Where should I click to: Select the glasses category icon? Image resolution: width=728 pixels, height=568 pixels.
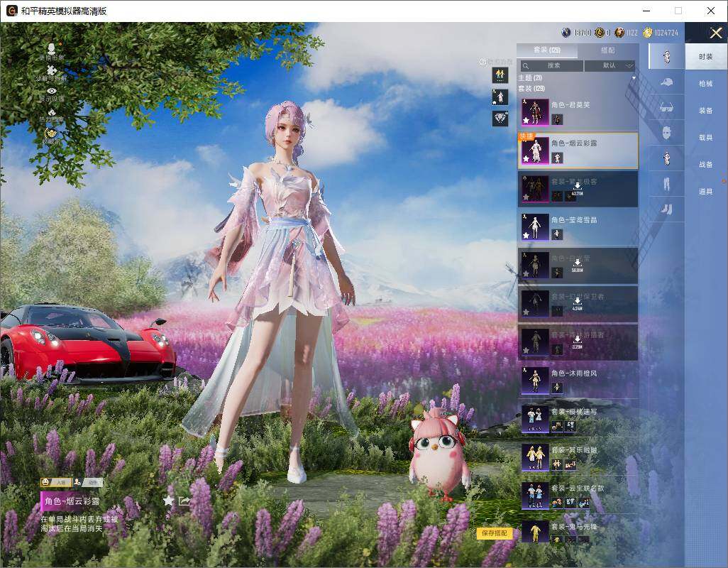[667, 108]
